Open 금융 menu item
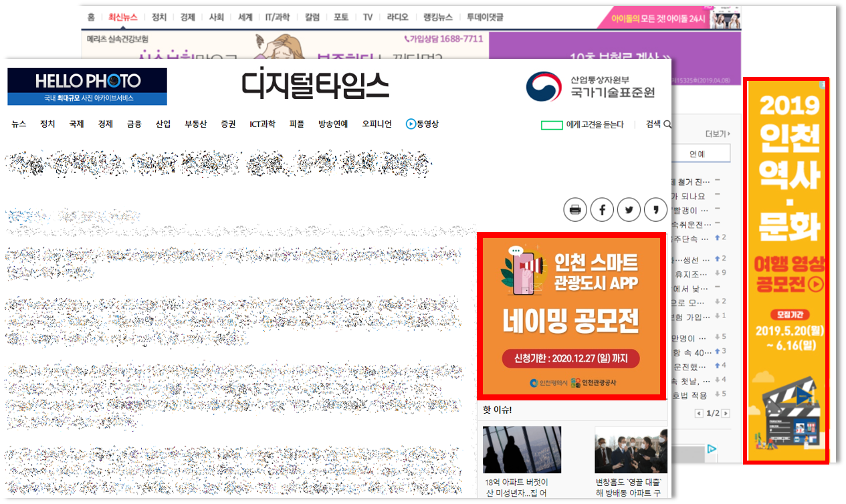 click(x=134, y=124)
